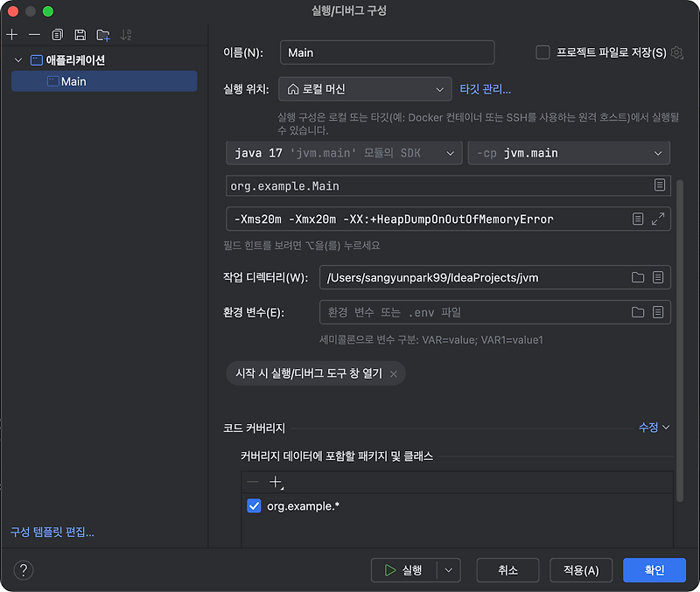Uncheck the org.example.* coverage pattern
Screen dimensions: 700x592
[x=255, y=505]
